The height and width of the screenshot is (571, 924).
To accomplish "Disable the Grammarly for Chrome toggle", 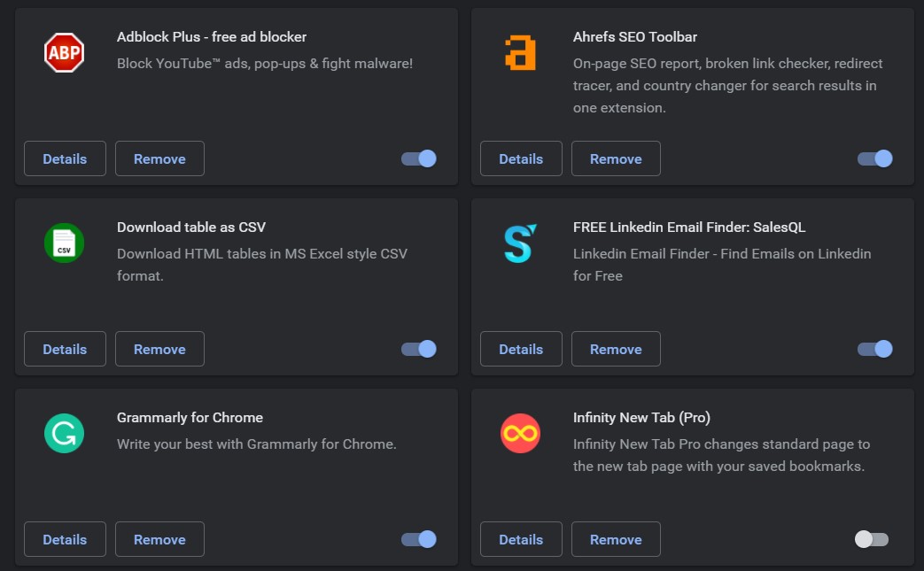I will point(419,539).
